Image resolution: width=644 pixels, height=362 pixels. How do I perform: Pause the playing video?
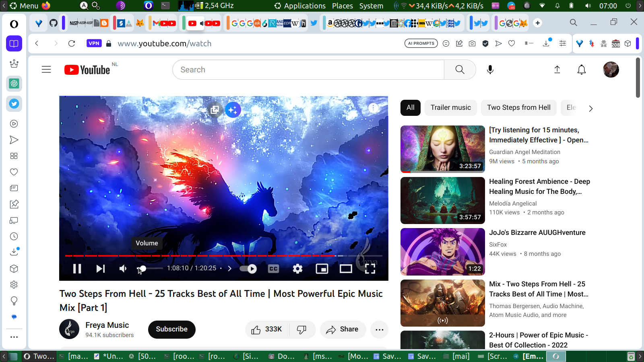[77, 269]
